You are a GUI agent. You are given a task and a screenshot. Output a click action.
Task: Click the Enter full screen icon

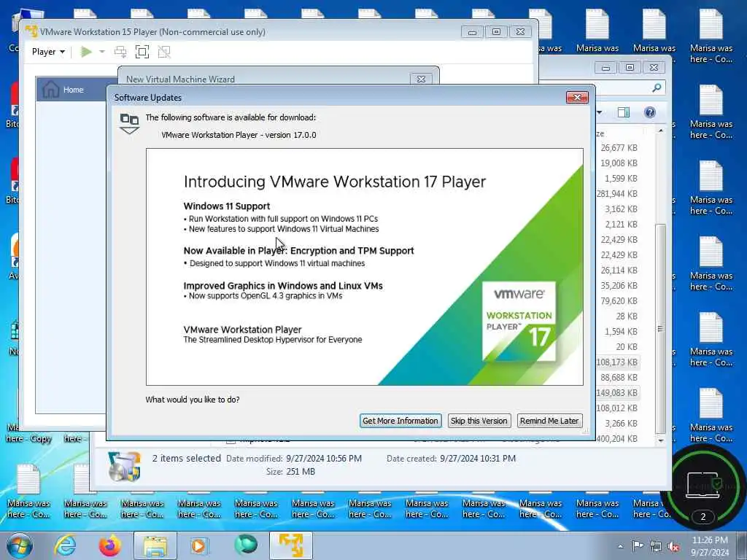(142, 52)
